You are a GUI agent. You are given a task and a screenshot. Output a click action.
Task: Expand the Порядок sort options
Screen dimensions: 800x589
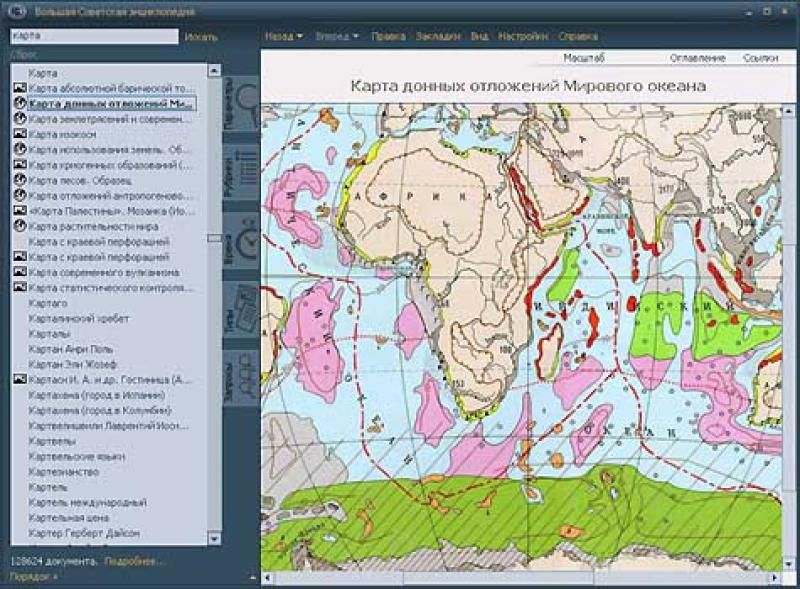(x=34, y=577)
